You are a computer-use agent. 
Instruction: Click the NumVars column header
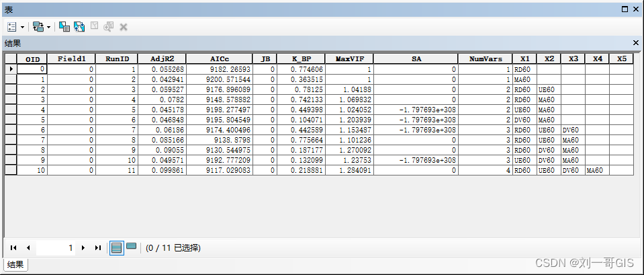(x=486, y=58)
